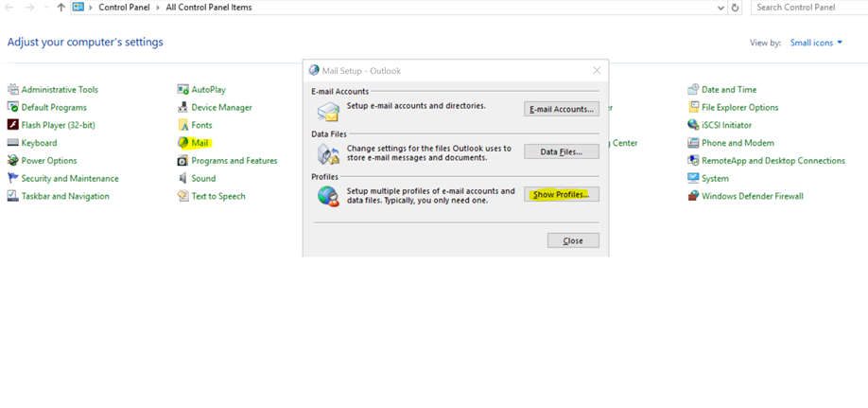
Task: Click the back navigation arrow
Action: coord(9,8)
